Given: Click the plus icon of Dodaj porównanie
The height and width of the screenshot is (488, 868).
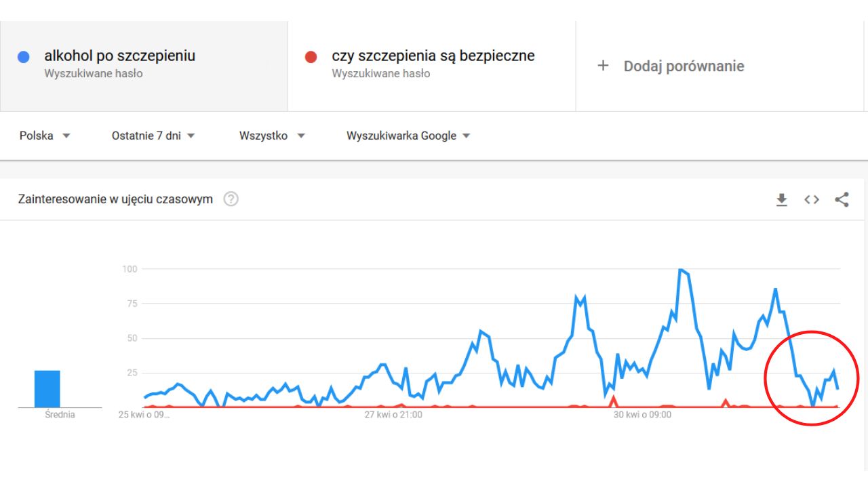Looking at the screenshot, I should [x=603, y=66].
